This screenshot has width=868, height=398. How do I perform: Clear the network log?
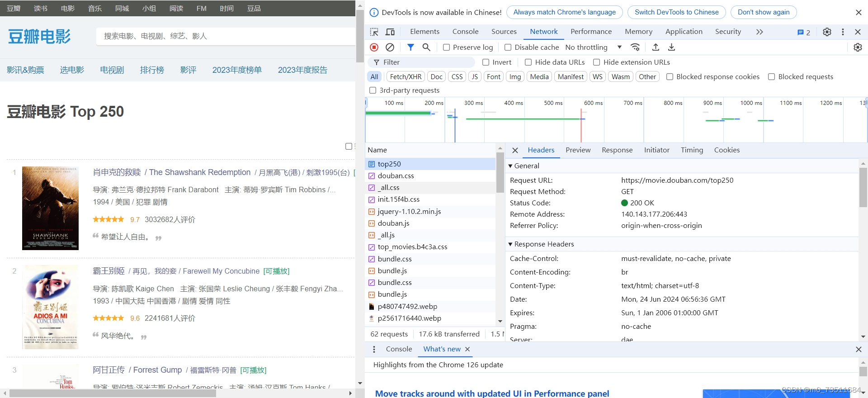(x=390, y=47)
